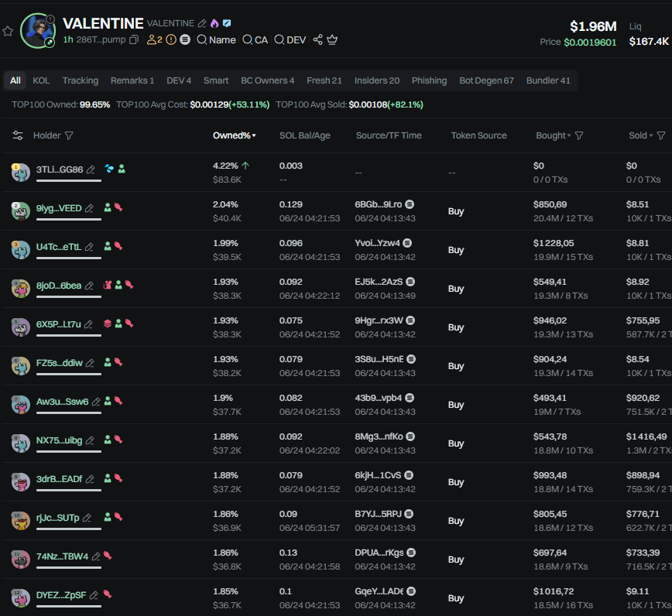The width and height of the screenshot is (672, 616).
Task: Click the red fish icon on NX75...uibg row
Action: point(118,440)
